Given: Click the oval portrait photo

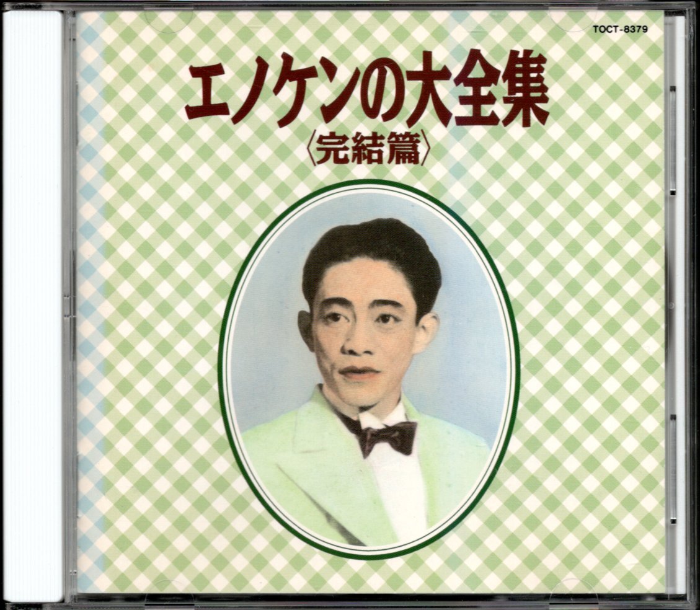Looking at the screenshot, I should point(368,369).
